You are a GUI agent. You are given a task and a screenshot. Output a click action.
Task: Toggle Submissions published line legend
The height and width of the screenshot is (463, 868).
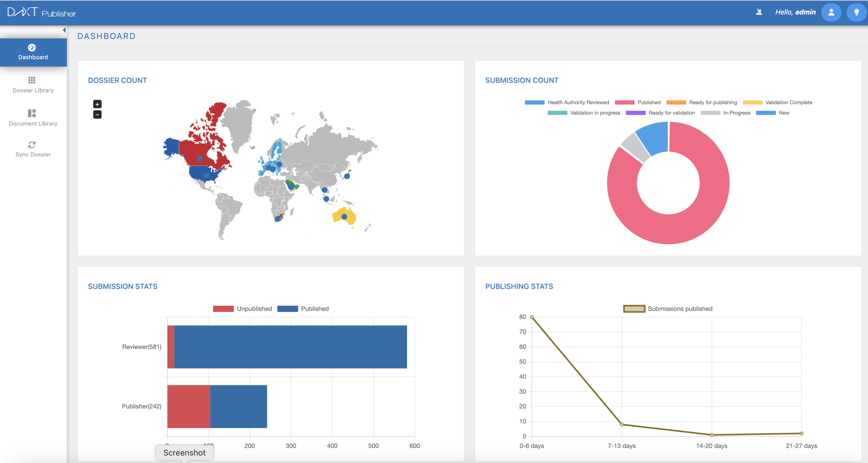(634, 309)
